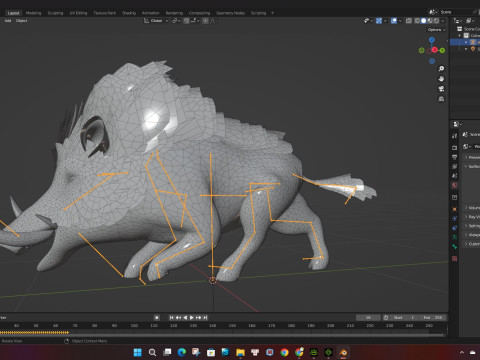The image size is (480, 360).
Task: Jump to the timeline start frame
Action: click(171, 318)
